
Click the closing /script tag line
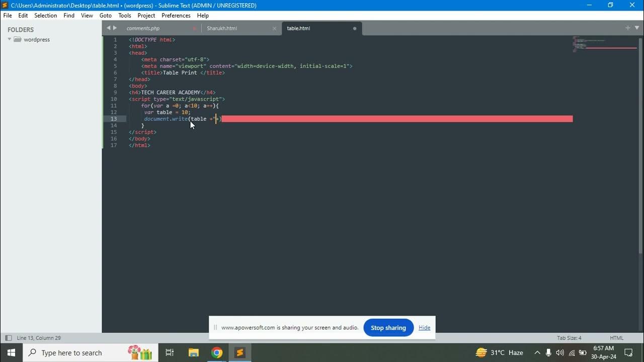click(142, 132)
